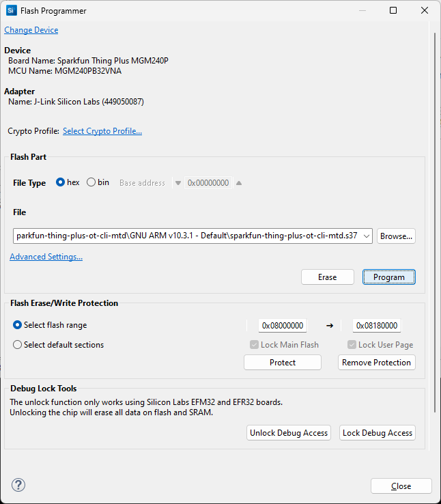Click base address up arrow
The height and width of the screenshot is (504, 441).
point(239,183)
